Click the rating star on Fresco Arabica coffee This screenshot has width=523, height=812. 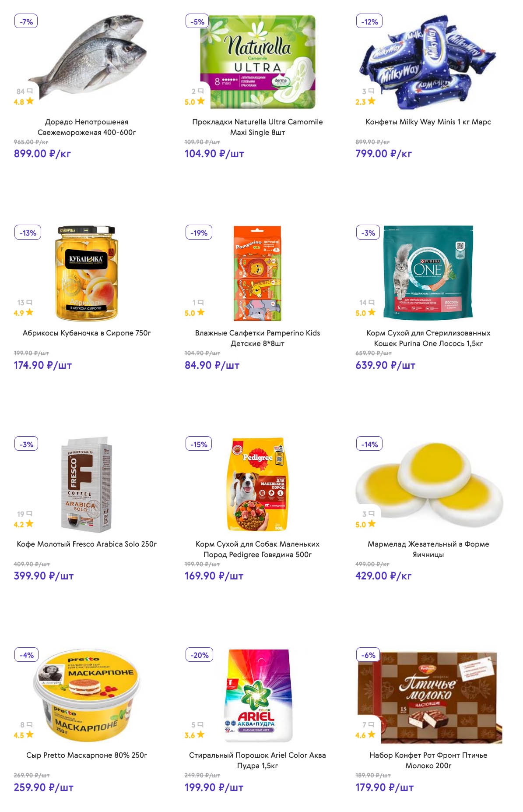[x=29, y=523]
